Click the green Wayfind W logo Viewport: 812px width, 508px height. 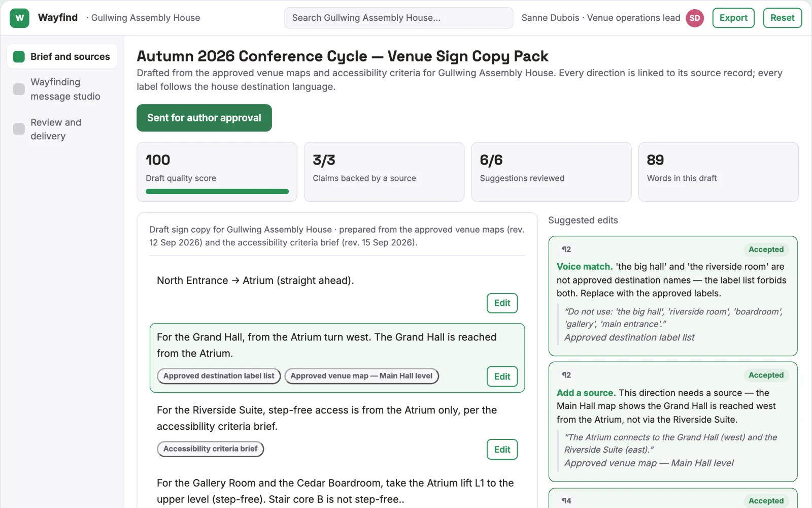[x=19, y=18]
